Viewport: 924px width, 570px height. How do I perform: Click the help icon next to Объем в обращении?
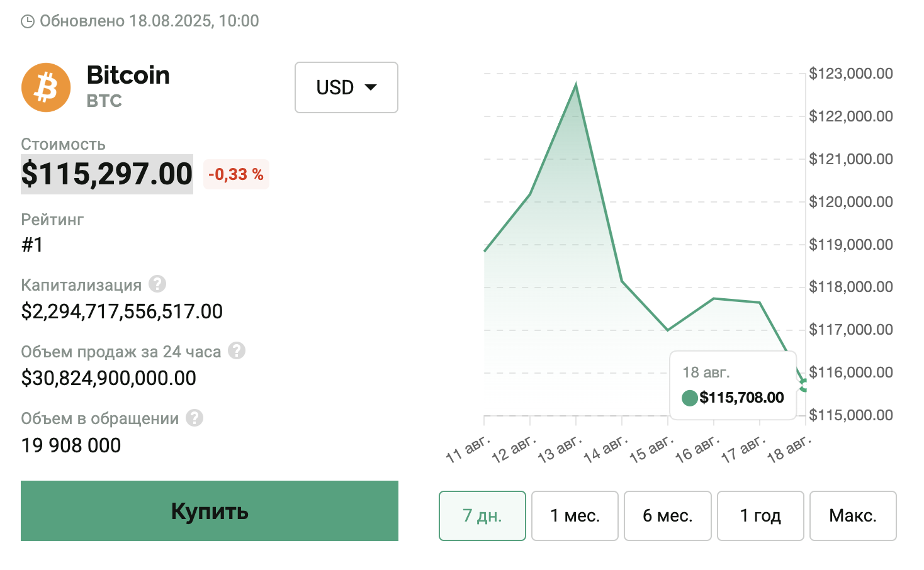tap(194, 418)
